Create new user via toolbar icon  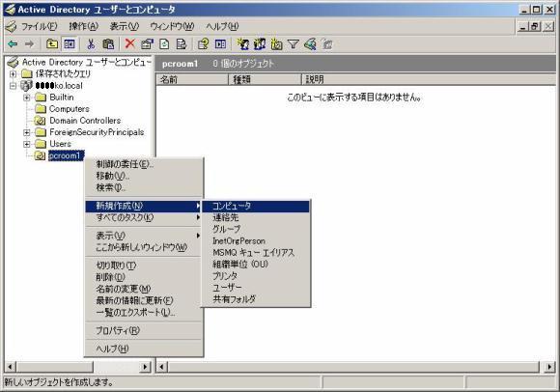pyautogui.click(x=243, y=44)
